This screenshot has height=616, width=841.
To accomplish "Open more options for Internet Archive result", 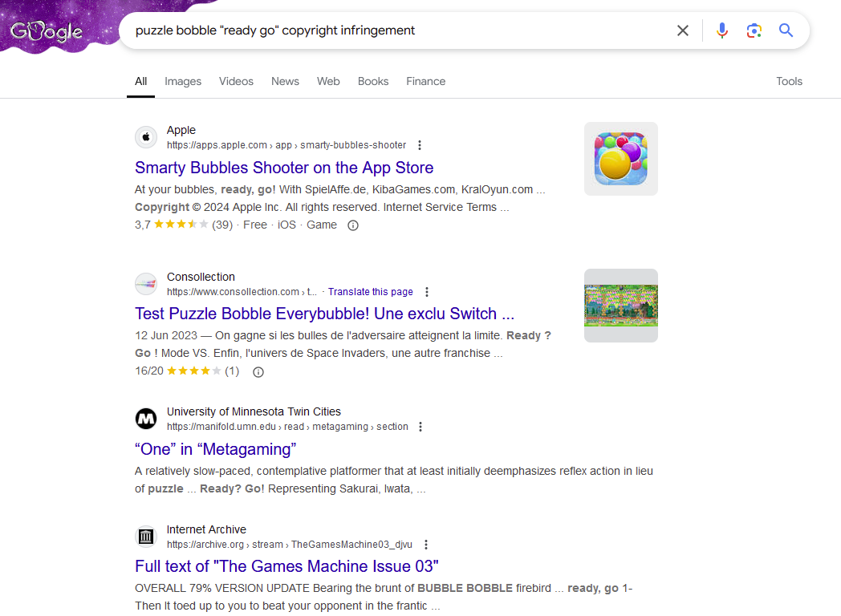I will (x=426, y=545).
